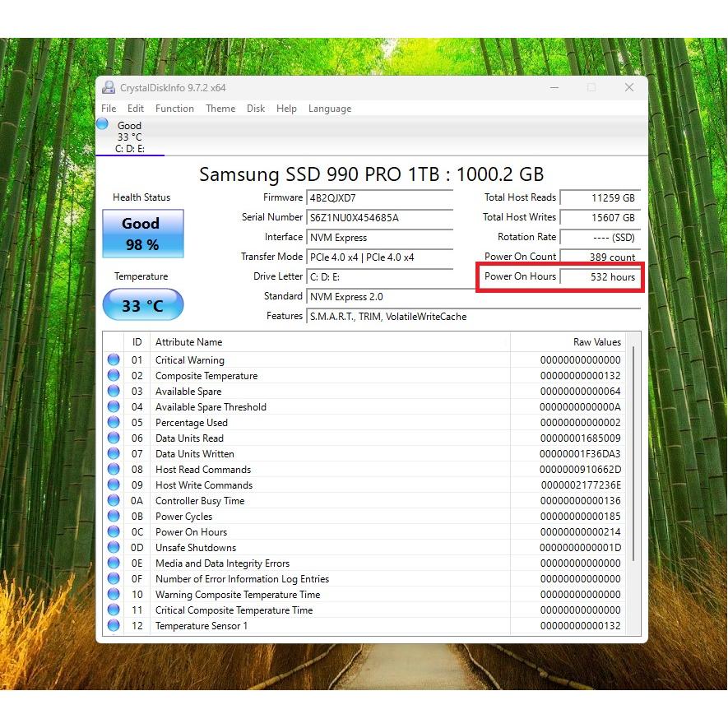Click the status icon for Critical Warning
The width and height of the screenshot is (728, 728).
[114, 359]
